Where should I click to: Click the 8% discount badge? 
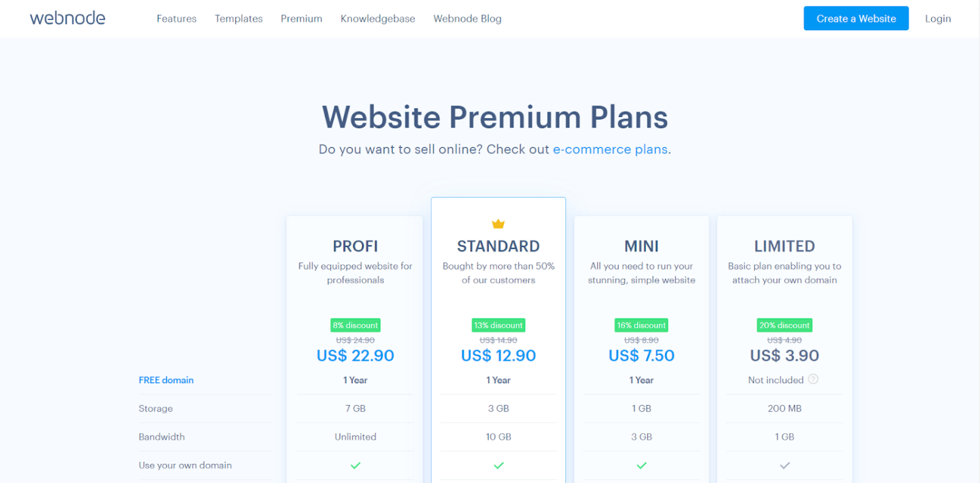(355, 325)
